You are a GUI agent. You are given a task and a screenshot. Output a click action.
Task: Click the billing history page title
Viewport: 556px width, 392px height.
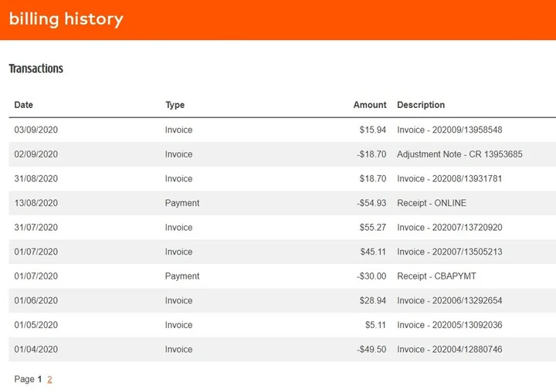pos(66,19)
